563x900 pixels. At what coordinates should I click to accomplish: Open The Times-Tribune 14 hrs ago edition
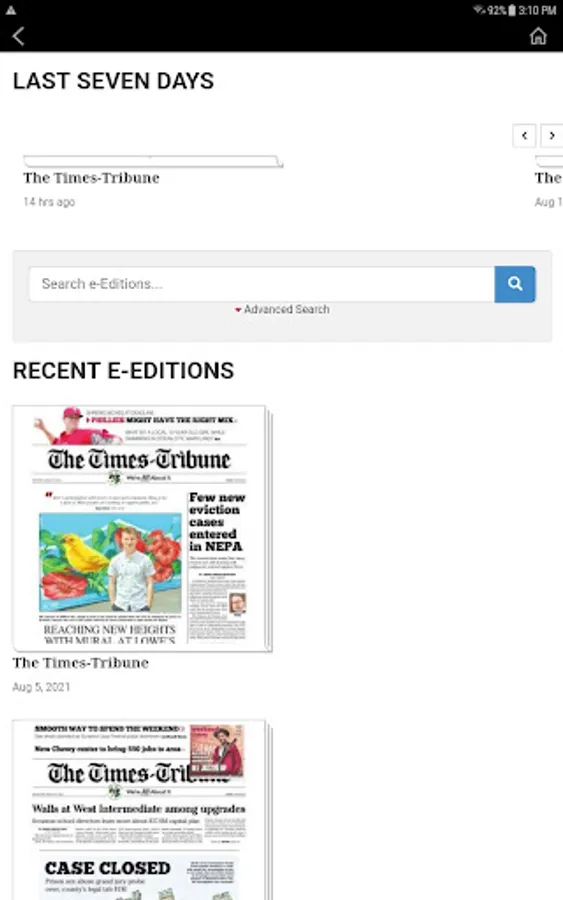tap(91, 178)
